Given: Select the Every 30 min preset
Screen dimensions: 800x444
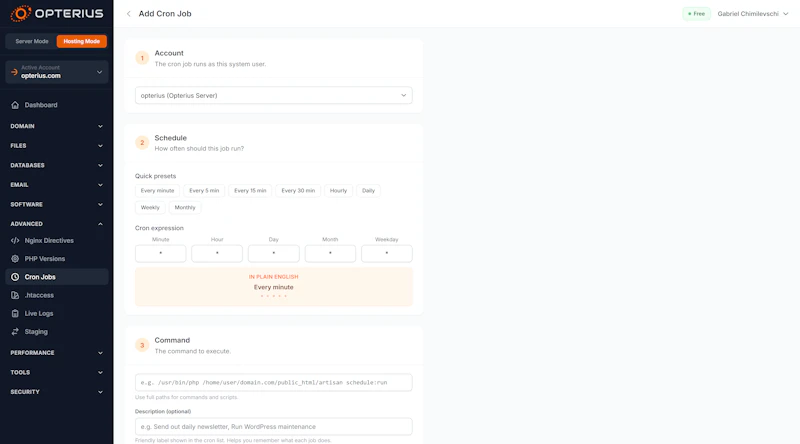Looking at the screenshot, I should 298,191.
